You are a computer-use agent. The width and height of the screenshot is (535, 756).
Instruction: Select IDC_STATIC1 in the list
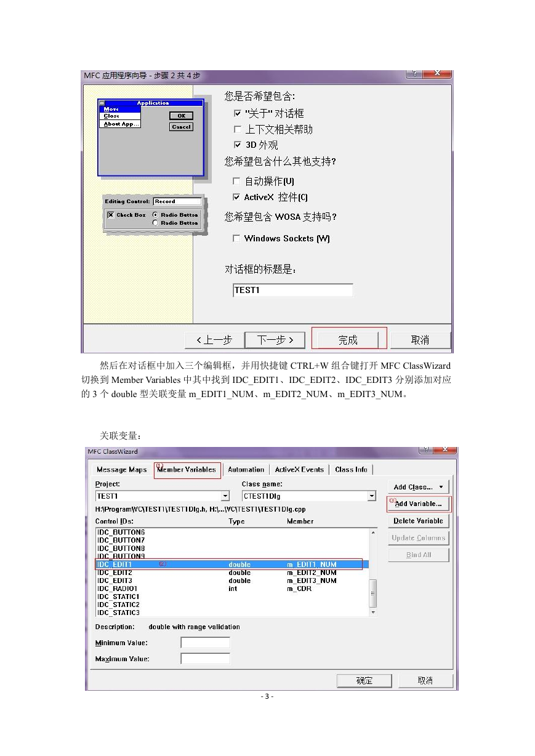119,597
